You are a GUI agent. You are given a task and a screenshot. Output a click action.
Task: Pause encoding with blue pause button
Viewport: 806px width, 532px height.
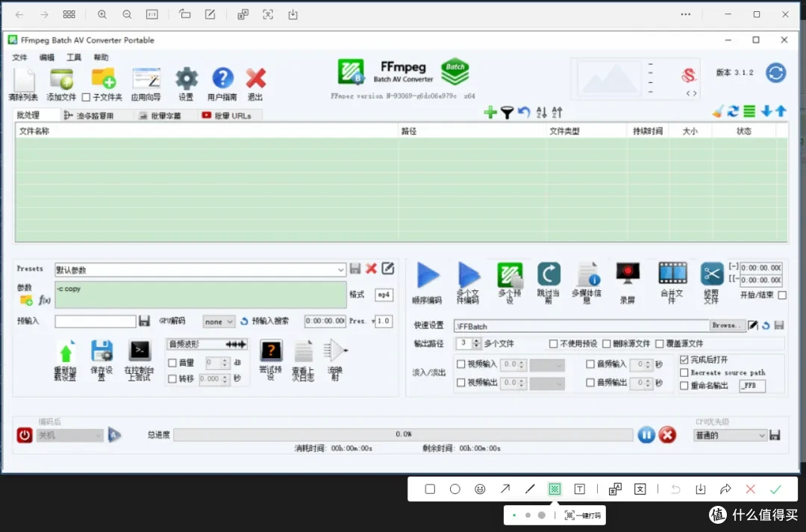646,435
